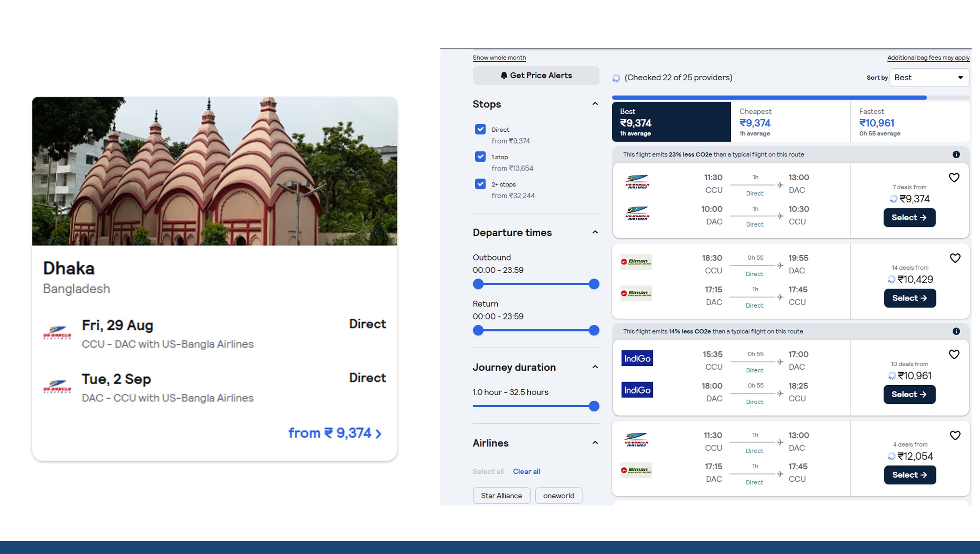
Task: Collapse the Stops filter section
Action: 595,104
